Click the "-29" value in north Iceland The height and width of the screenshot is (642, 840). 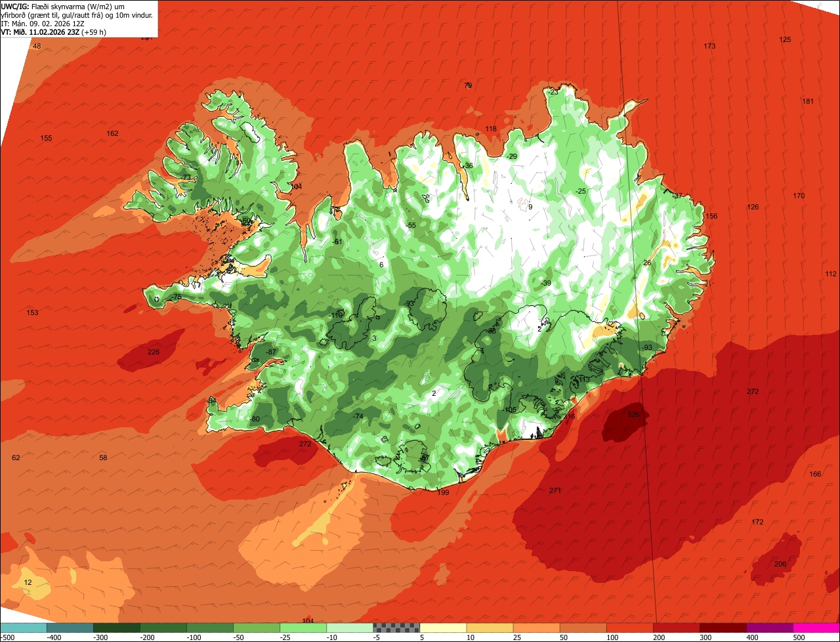(x=512, y=156)
